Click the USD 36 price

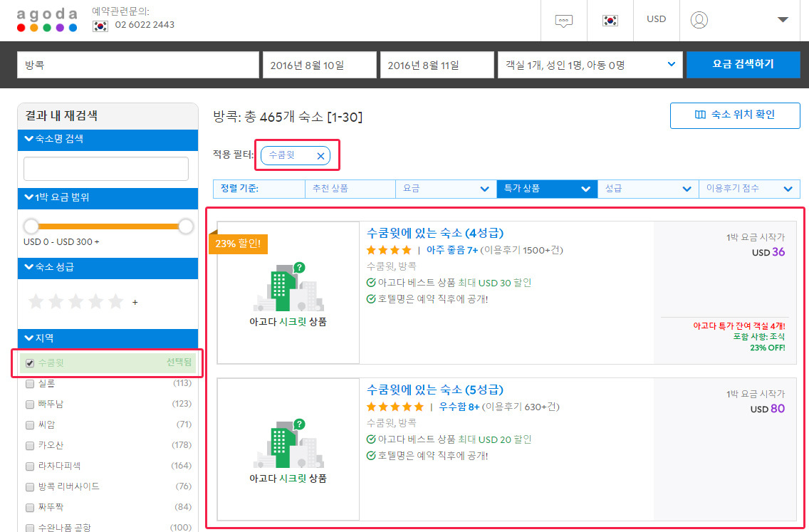(768, 252)
